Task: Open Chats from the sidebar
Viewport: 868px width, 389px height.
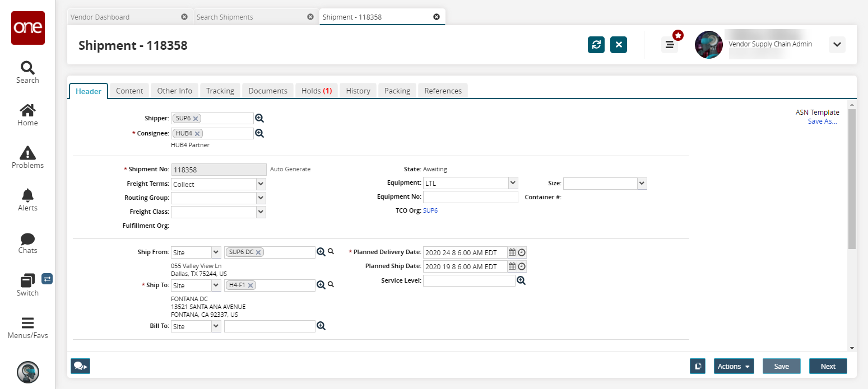Action: tap(27, 239)
